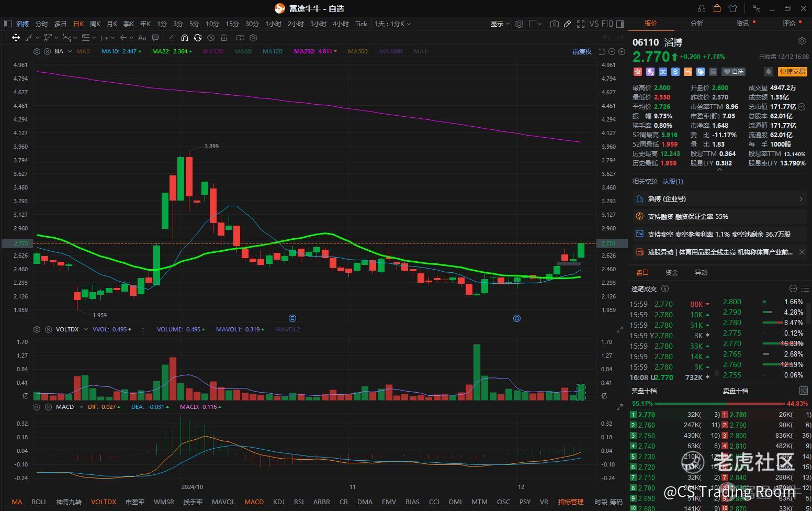Open the 1天:1分K period dropdown
Screen dimensions: 812x511
click(x=392, y=24)
